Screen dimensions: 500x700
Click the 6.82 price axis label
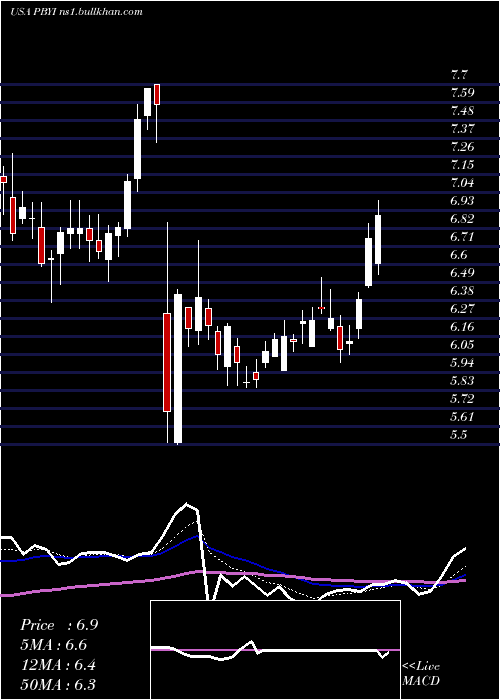coord(462,219)
